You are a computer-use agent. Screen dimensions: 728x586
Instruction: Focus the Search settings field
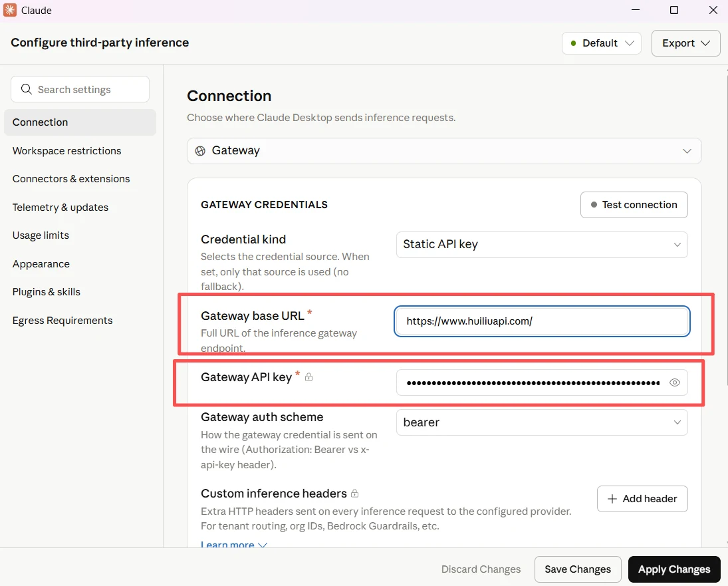80,89
